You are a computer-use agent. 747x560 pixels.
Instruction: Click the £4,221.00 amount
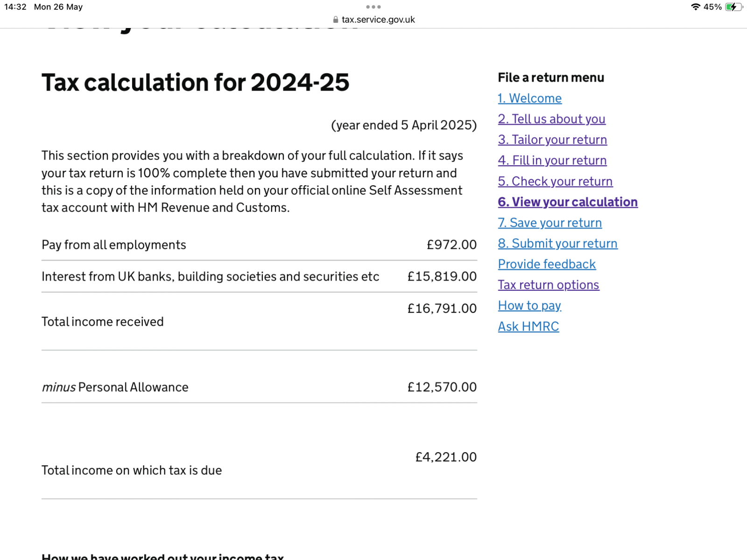point(446,457)
